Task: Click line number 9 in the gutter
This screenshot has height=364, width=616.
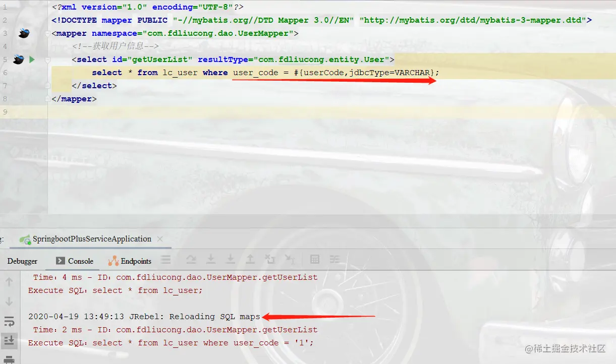Action: [5, 112]
